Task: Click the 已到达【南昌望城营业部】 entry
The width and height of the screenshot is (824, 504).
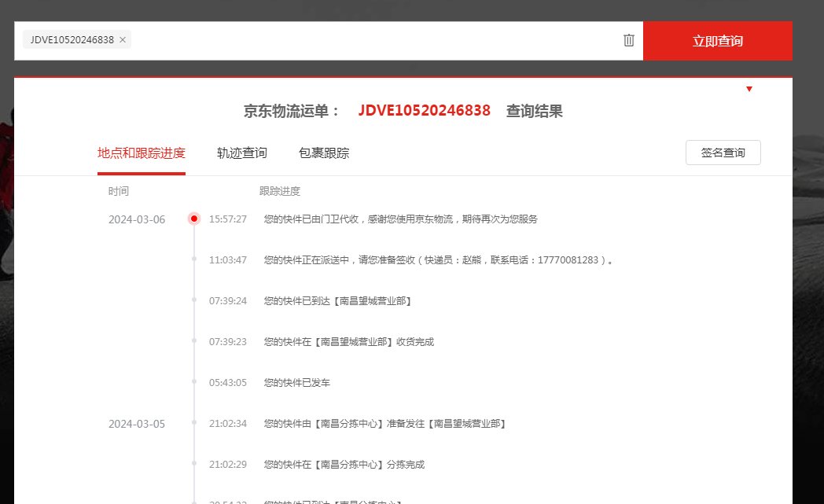Action: coord(337,301)
